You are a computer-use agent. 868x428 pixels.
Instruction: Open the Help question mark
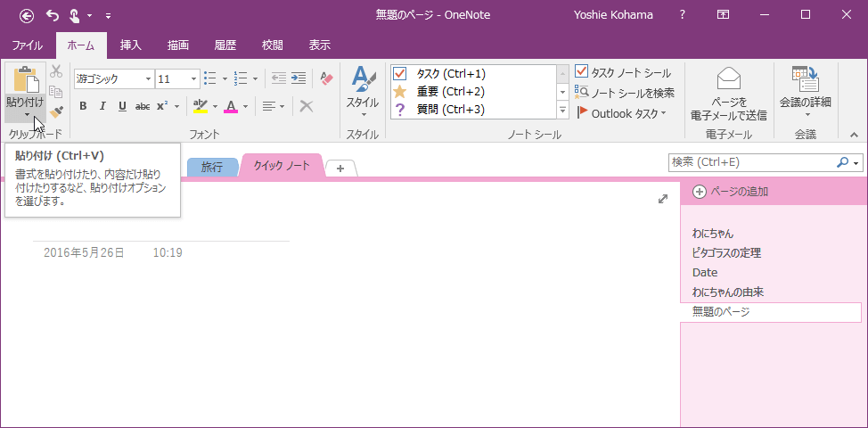[683, 15]
